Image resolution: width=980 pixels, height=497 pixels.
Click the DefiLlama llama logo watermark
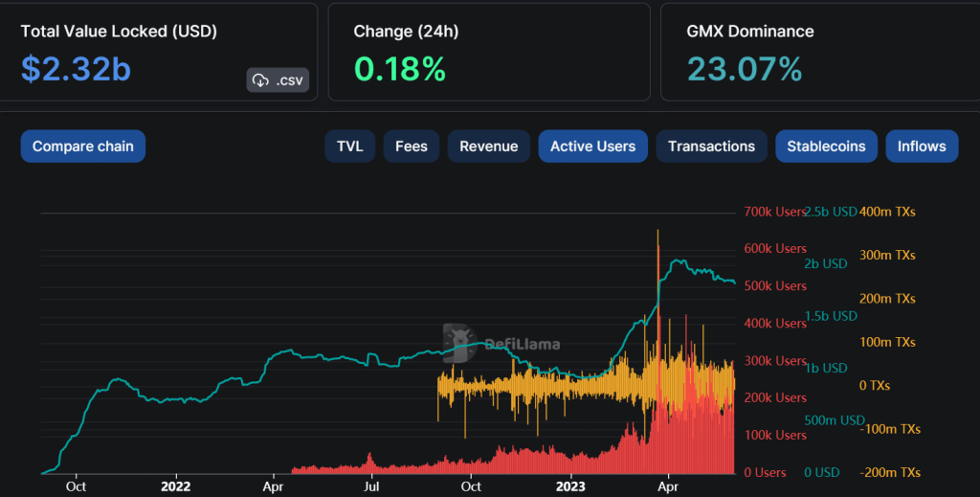point(460,343)
